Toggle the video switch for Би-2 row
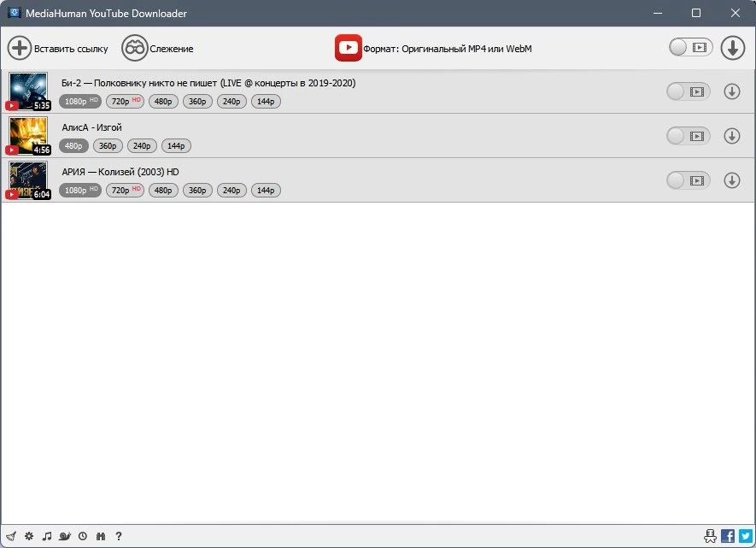756x548 pixels. (688, 91)
